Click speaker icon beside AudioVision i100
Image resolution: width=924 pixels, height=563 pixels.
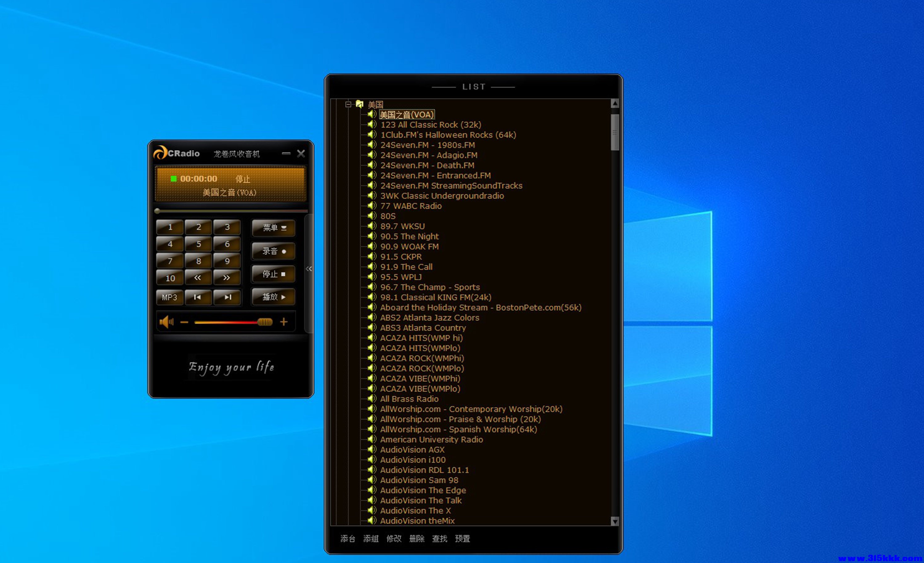pyautogui.click(x=372, y=460)
